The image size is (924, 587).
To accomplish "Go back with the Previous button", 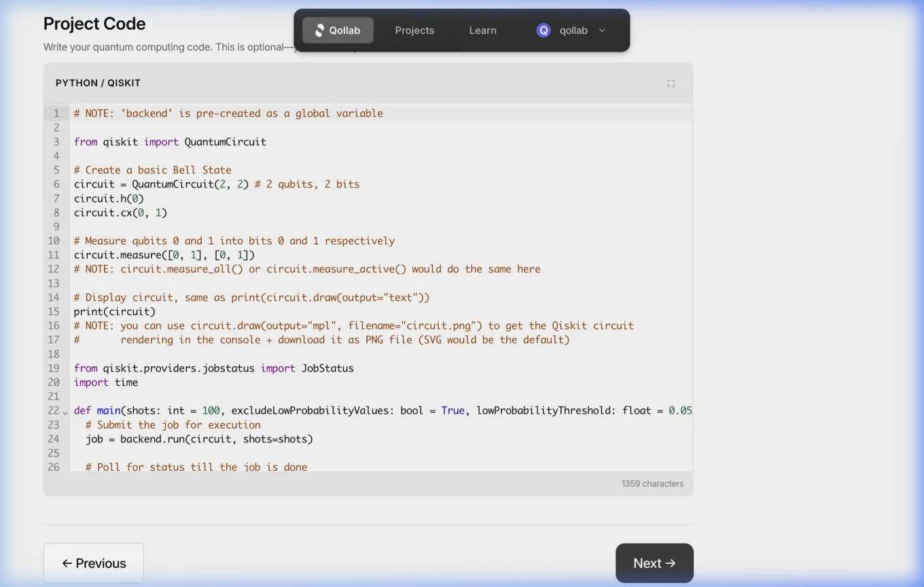I will [x=94, y=563].
